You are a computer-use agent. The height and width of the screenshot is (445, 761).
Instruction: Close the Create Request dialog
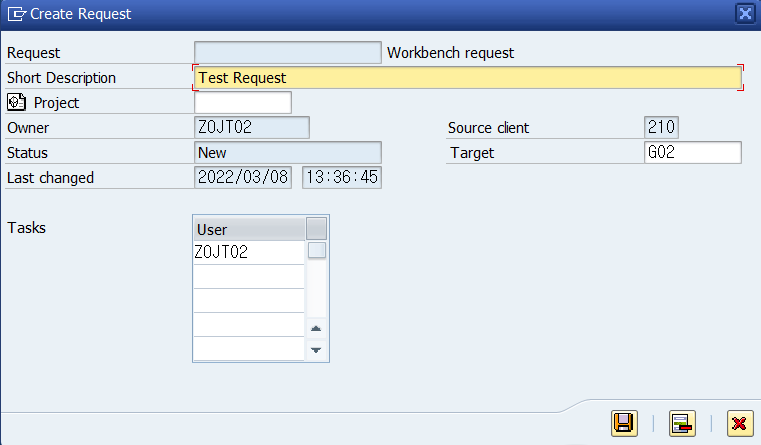pyautogui.click(x=745, y=14)
